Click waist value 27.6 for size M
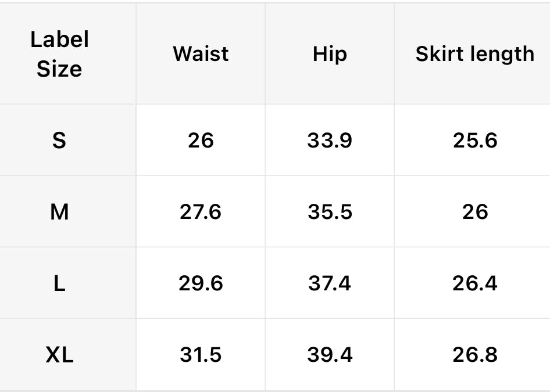This screenshot has width=550, height=392. tap(201, 212)
